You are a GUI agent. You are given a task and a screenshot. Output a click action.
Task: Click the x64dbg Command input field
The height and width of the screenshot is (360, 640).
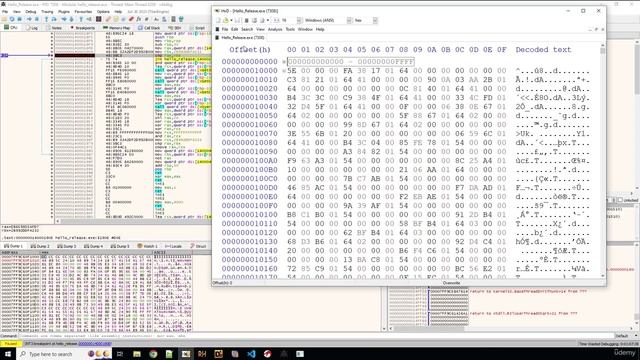[x=316, y=336]
